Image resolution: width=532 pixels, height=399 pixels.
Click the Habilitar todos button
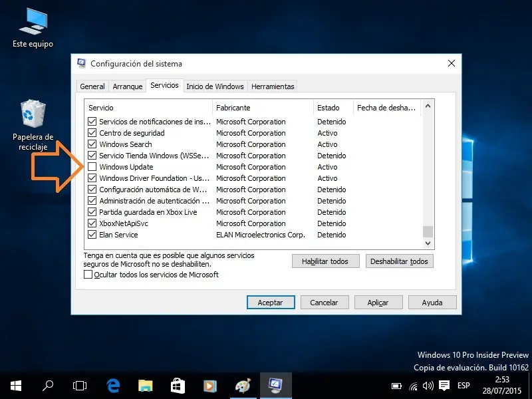(x=325, y=261)
